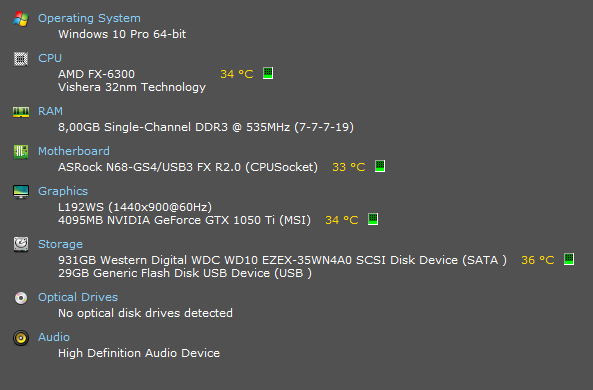Click the RAM memory stick icon
This screenshot has width=593, height=390.
(x=21, y=112)
